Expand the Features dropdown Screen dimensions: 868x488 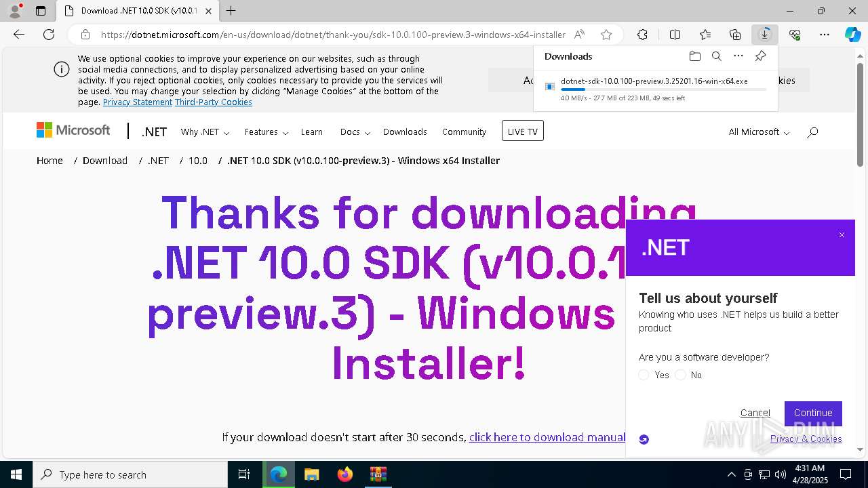(267, 132)
